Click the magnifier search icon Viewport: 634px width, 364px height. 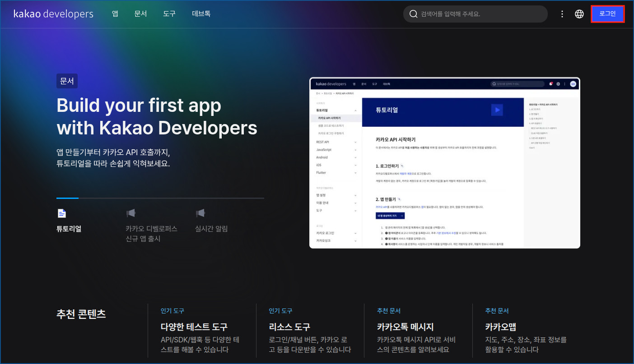(x=413, y=14)
